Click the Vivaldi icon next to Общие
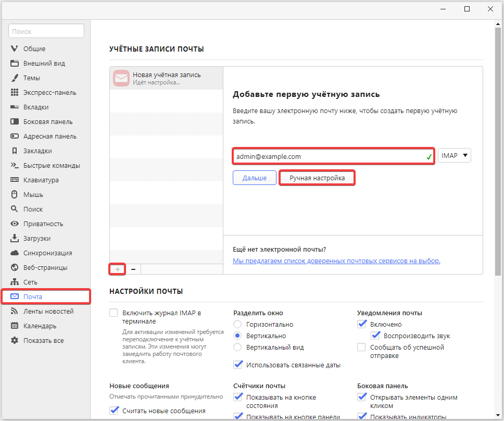Image resolution: width=504 pixels, height=421 pixels. 15,49
